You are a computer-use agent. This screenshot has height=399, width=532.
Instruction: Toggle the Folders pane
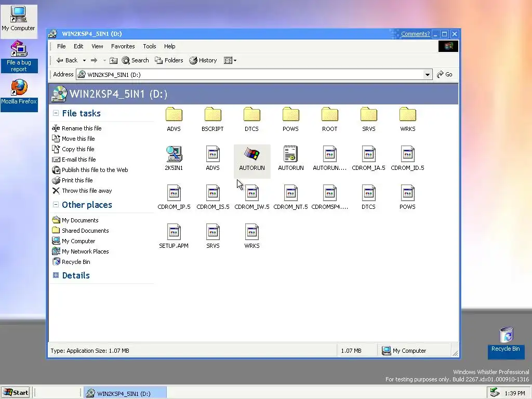coord(169,60)
